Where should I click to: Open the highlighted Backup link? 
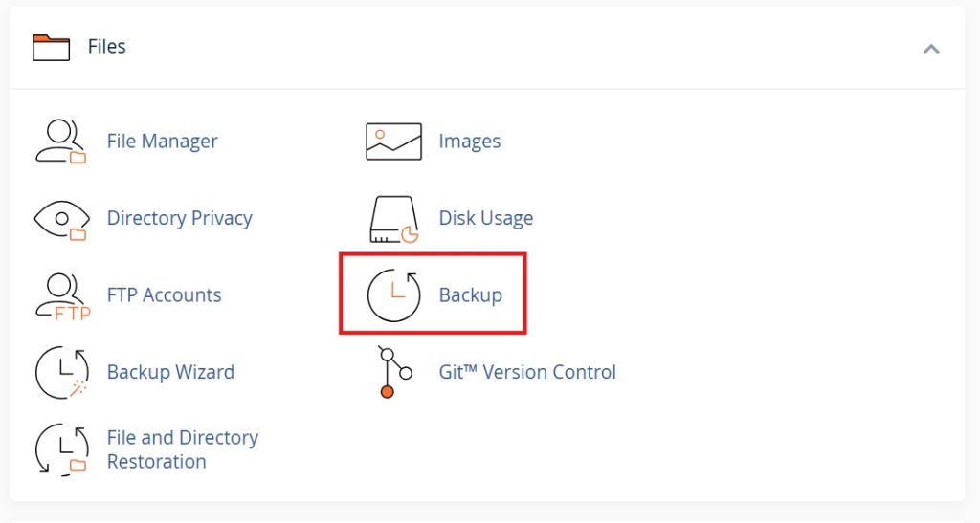(470, 295)
